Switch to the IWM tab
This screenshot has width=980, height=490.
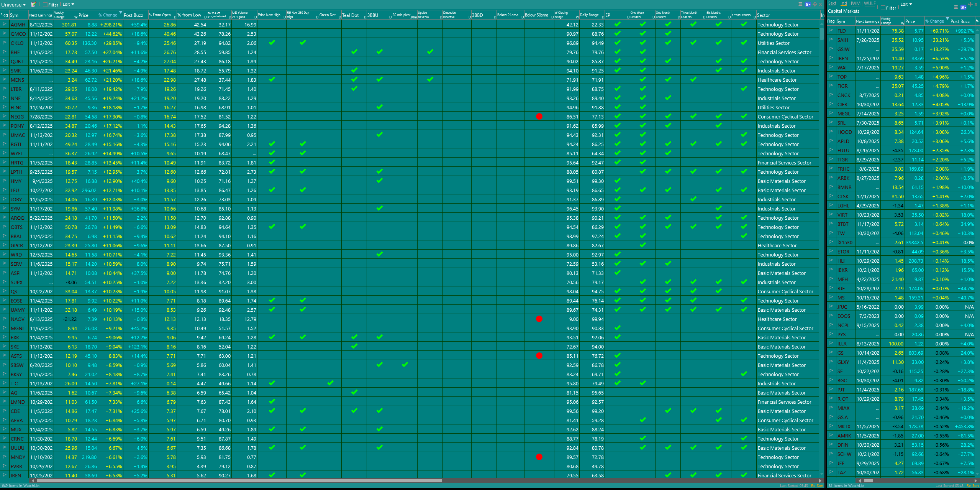click(855, 3)
